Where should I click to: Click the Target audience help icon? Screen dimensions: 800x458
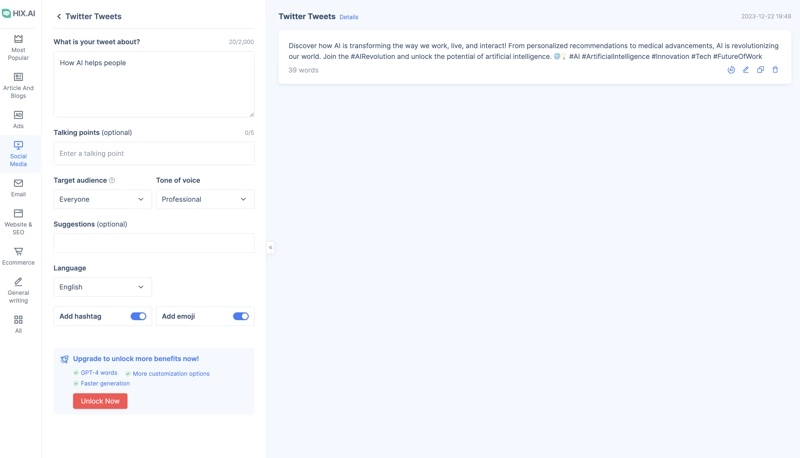tap(112, 181)
